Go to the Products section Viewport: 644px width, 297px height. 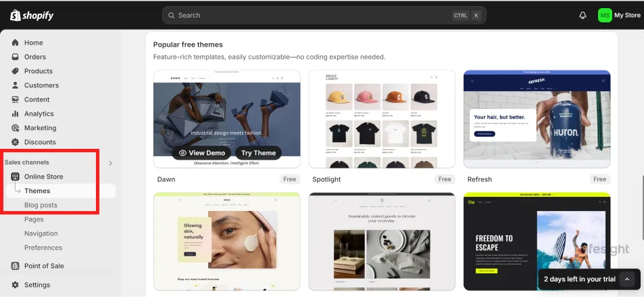click(x=39, y=71)
